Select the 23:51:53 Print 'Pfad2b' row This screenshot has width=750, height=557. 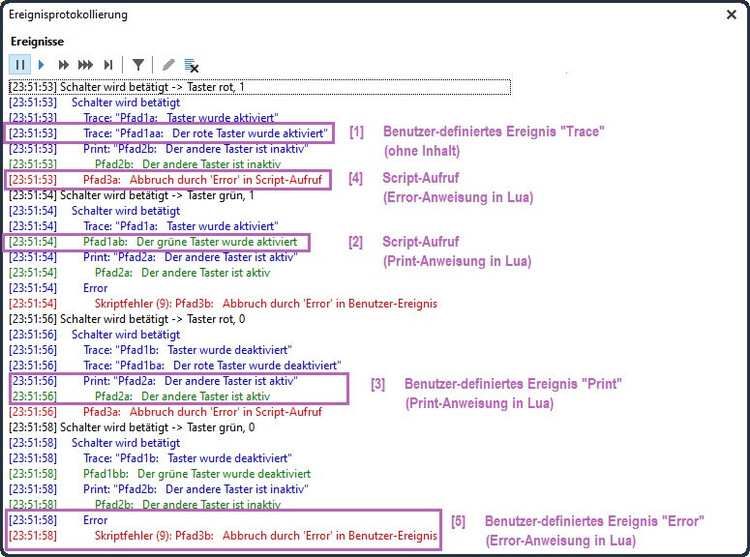158,149
